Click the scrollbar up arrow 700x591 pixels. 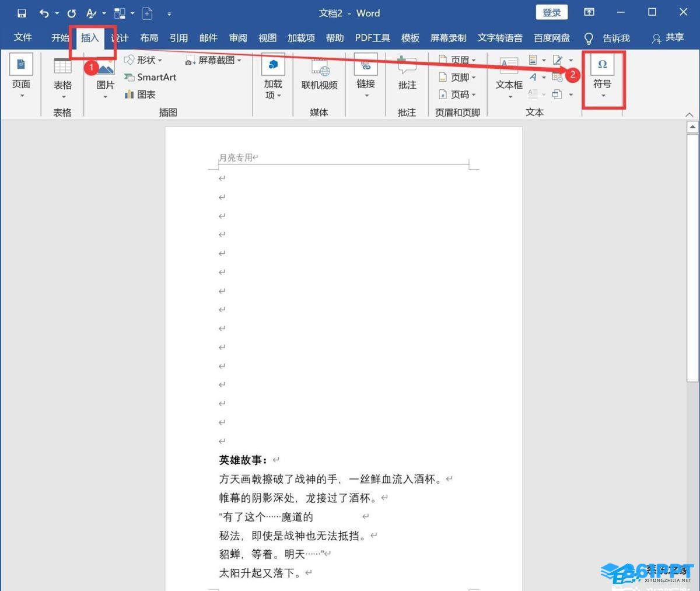(693, 127)
